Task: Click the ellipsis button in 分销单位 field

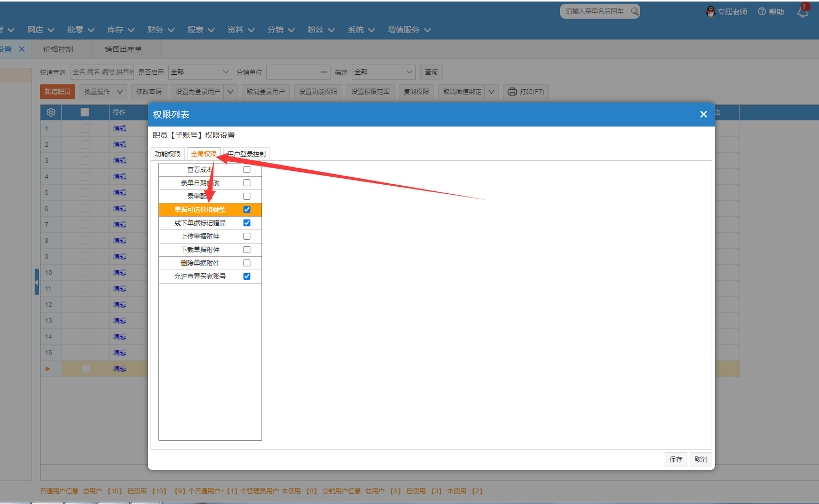Action: (324, 72)
